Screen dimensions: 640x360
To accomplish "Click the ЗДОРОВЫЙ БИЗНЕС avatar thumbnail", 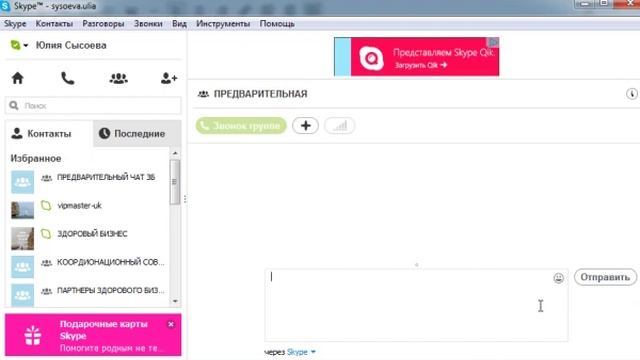I will tap(22, 238).
